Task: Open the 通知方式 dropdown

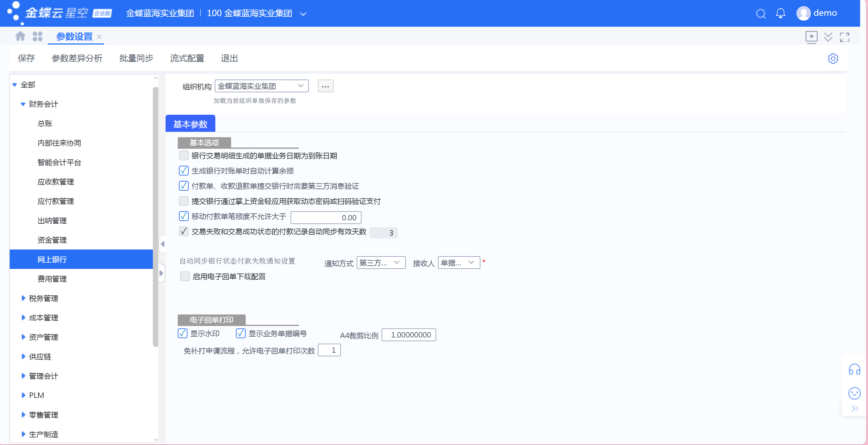Action: pyautogui.click(x=381, y=263)
